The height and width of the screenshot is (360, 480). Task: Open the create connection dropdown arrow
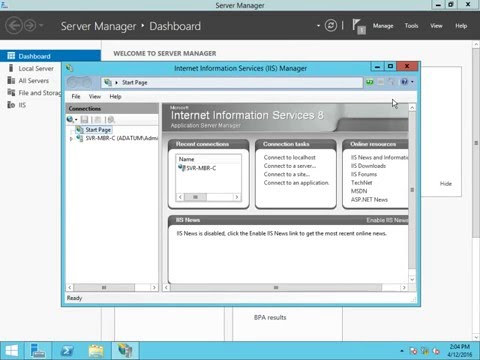point(76,120)
